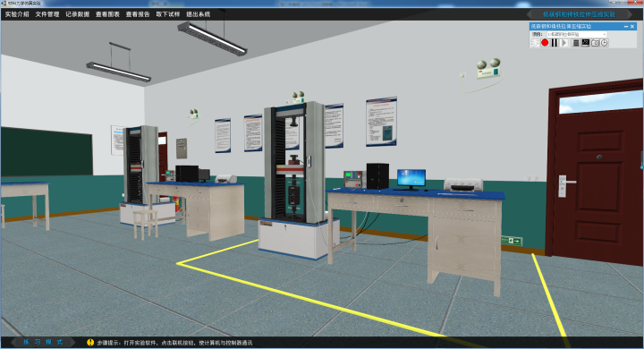Select 记录数据 in the menu bar
This screenshot has width=644, height=349.
pyautogui.click(x=78, y=14)
